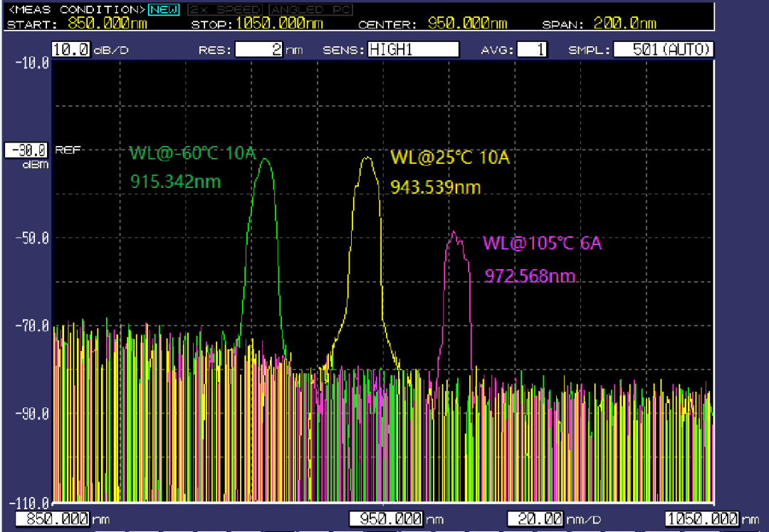Toggle the ANGLED PC indicator

311,9
